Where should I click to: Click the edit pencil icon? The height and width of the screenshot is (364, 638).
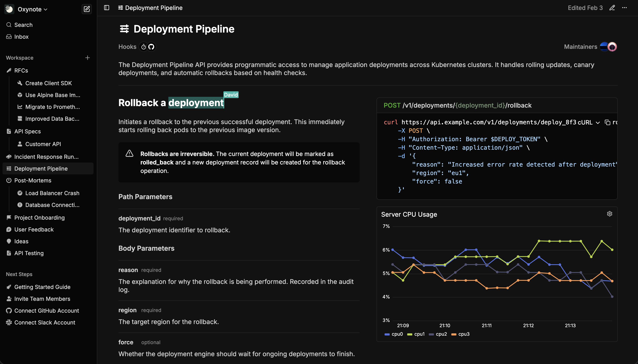tap(612, 8)
